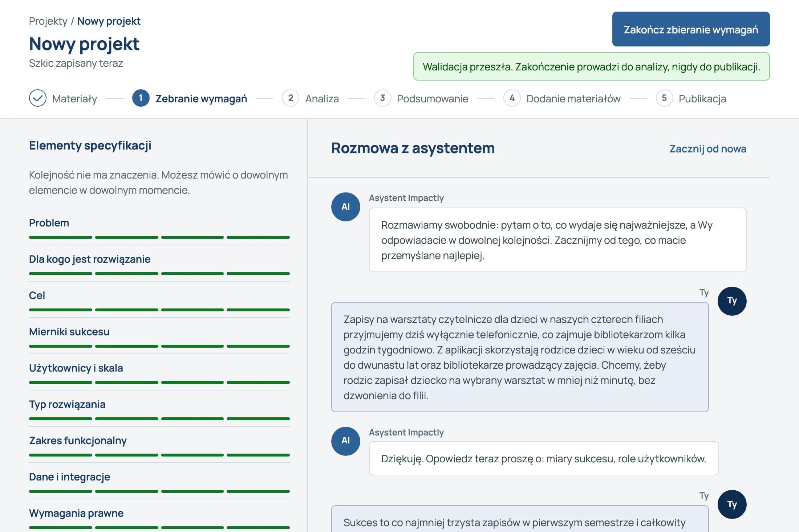Select the Podsumowanie step label
Image resolution: width=799 pixels, height=532 pixels.
click(x=433, y=99)
